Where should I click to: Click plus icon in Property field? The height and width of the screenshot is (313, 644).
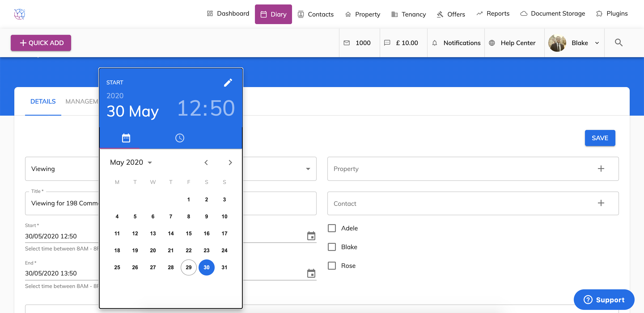(x=601, y=169)
